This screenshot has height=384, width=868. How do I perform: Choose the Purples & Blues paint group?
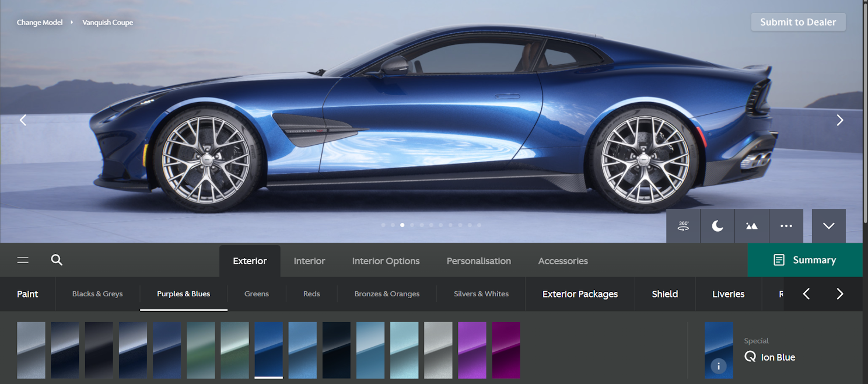(183, 294)
